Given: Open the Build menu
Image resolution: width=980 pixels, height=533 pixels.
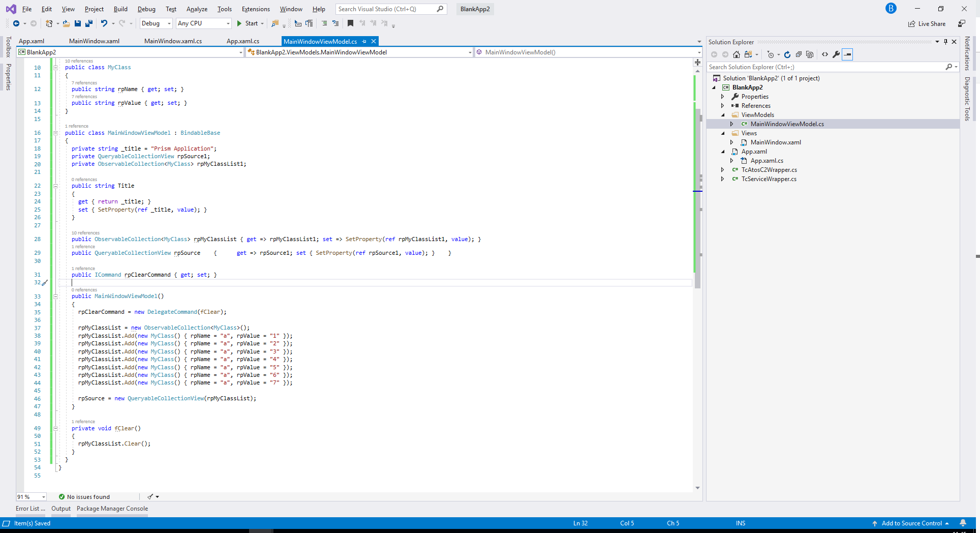Looking at the screenshot, I should (x=120, y=9).
